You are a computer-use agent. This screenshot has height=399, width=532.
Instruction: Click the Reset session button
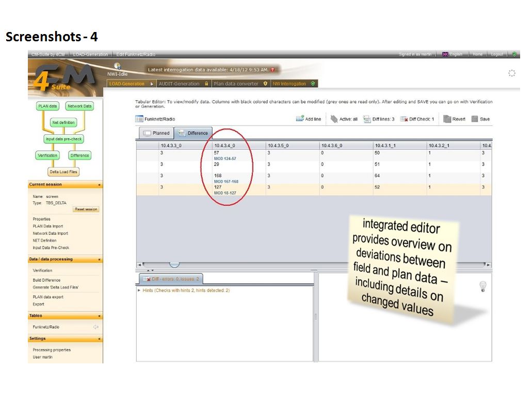coord(86,210)
